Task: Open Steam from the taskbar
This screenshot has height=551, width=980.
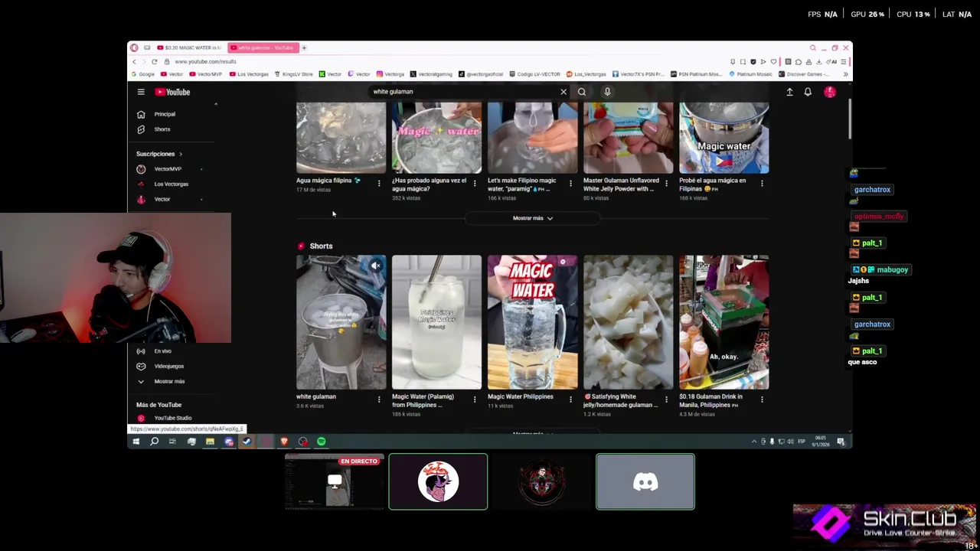Action: pyautogui.click(x=247, y=442)
